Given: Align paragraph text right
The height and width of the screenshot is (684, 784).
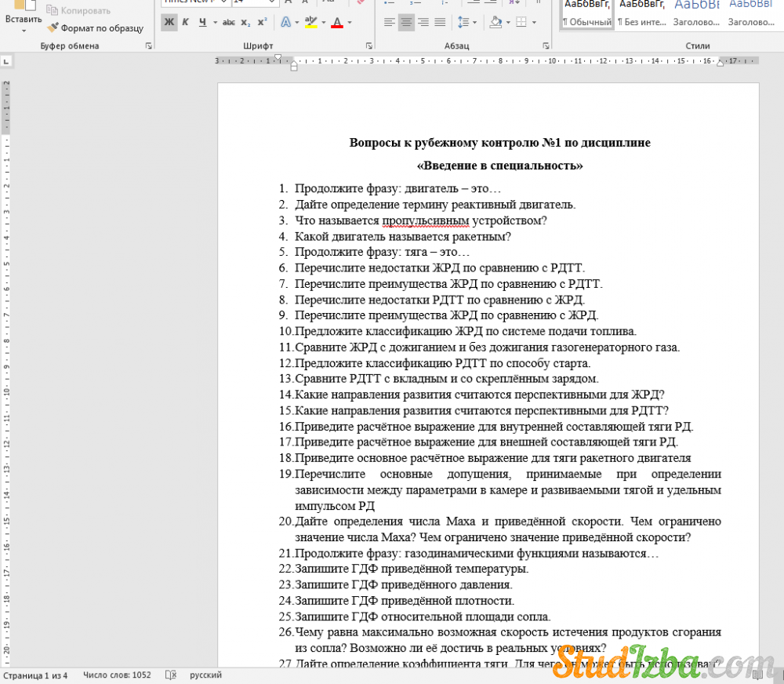Looking at the screenshot, I should click(x=423, y=22).
